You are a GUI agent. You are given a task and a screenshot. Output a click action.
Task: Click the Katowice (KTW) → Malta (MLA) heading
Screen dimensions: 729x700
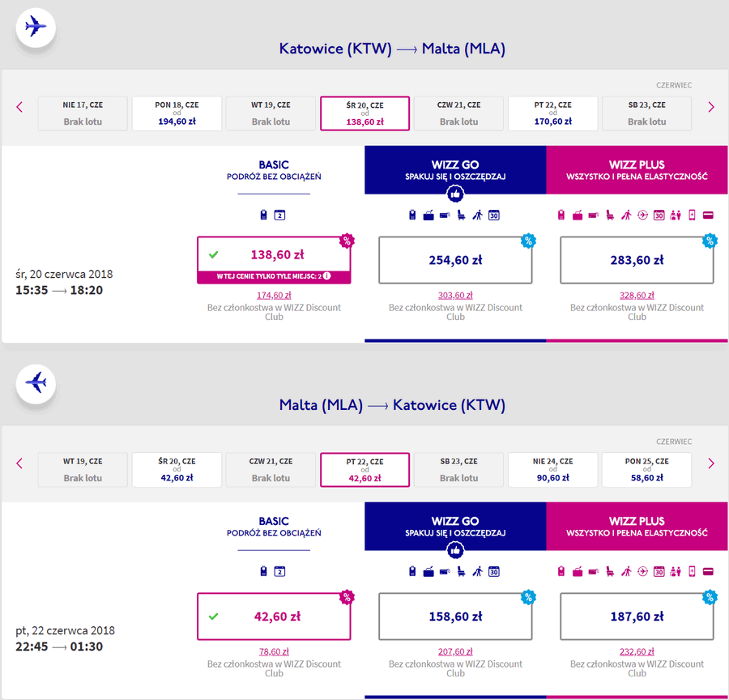point(392,49)
